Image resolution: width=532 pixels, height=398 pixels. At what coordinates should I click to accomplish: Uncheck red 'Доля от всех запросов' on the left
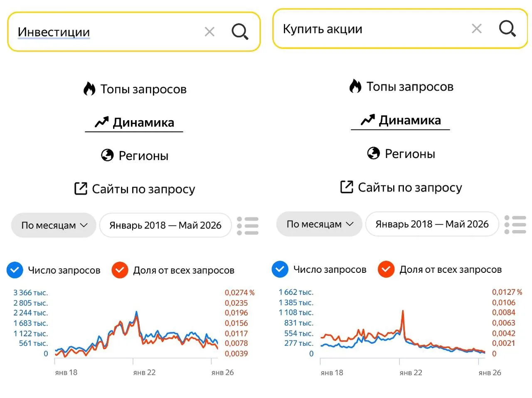coord(120,270)
